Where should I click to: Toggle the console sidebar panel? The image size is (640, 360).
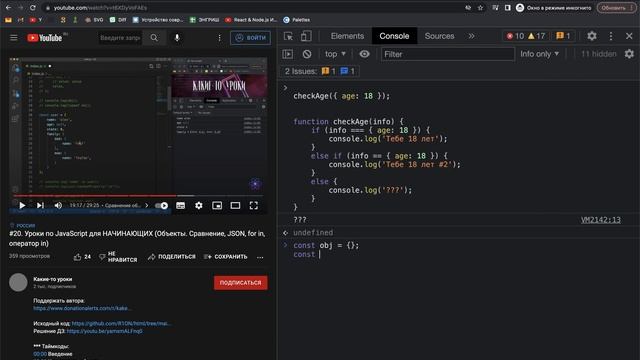(288, 54)
